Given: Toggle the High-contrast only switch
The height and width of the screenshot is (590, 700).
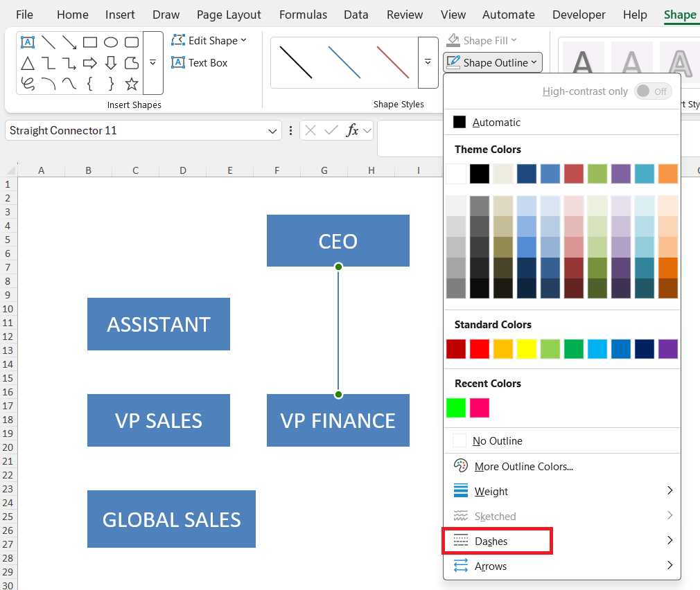Looking at the screenshot, I should tap(653, 91).
